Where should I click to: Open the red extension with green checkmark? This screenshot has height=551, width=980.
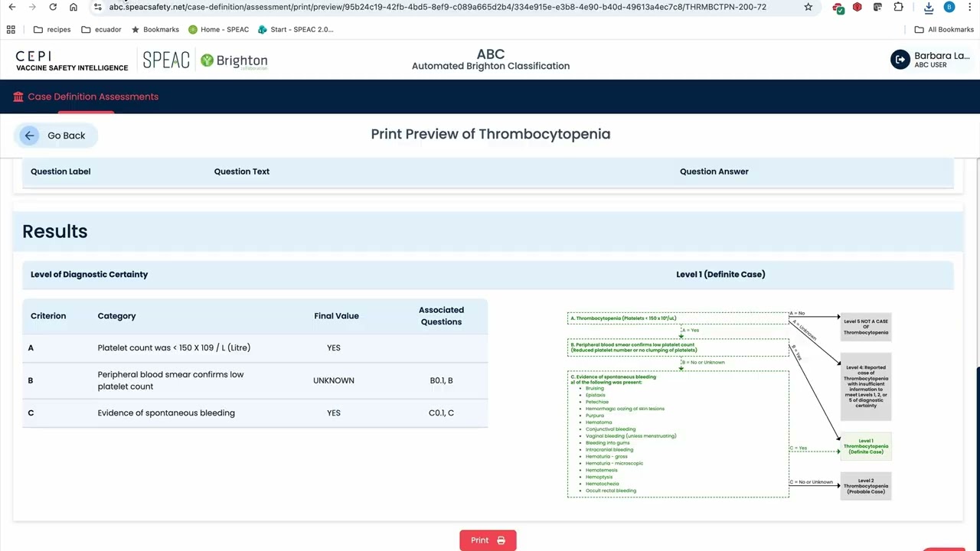point(839,8)
